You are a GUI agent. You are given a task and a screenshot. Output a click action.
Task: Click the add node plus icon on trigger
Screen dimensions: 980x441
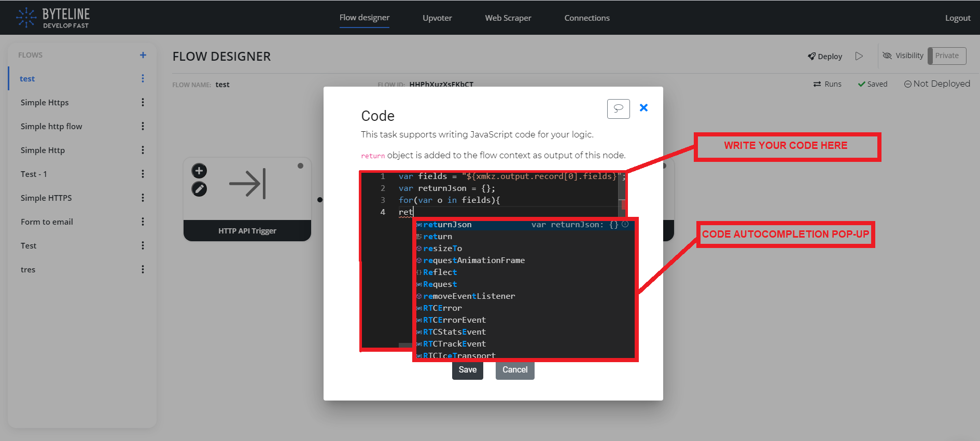pos(199,171)
